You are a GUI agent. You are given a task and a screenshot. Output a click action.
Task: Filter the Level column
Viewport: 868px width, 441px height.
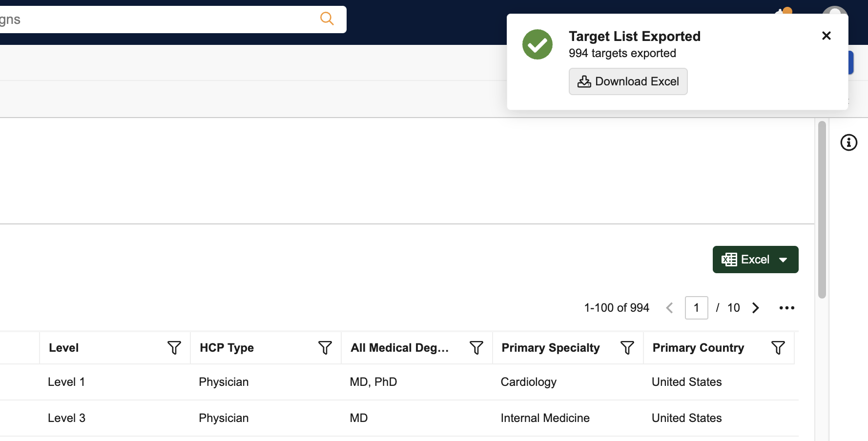point(174,348)
